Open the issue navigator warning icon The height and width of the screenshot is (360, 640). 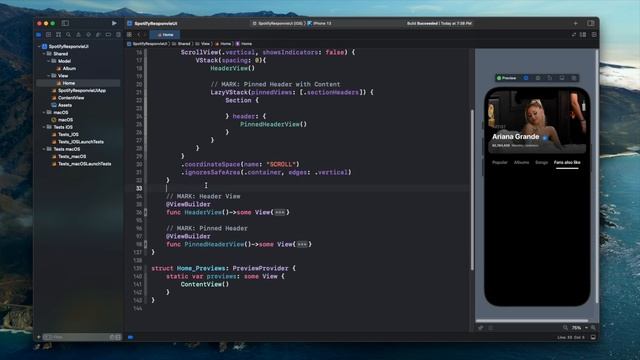point(78,35)
